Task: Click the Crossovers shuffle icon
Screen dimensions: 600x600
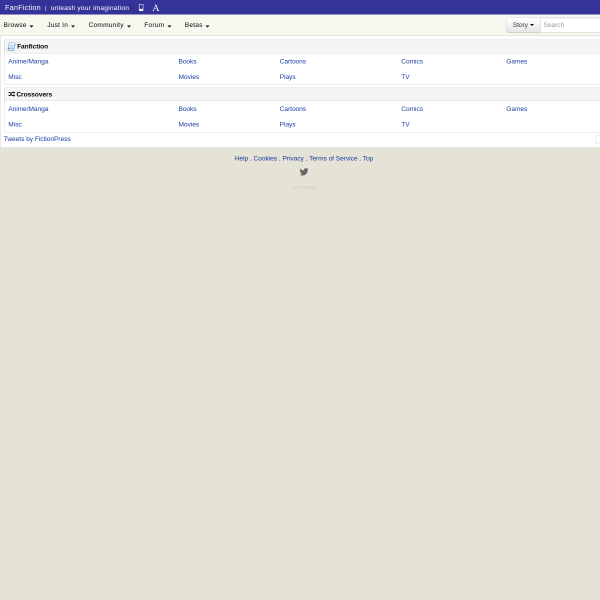Action: [x=12, y=94]
